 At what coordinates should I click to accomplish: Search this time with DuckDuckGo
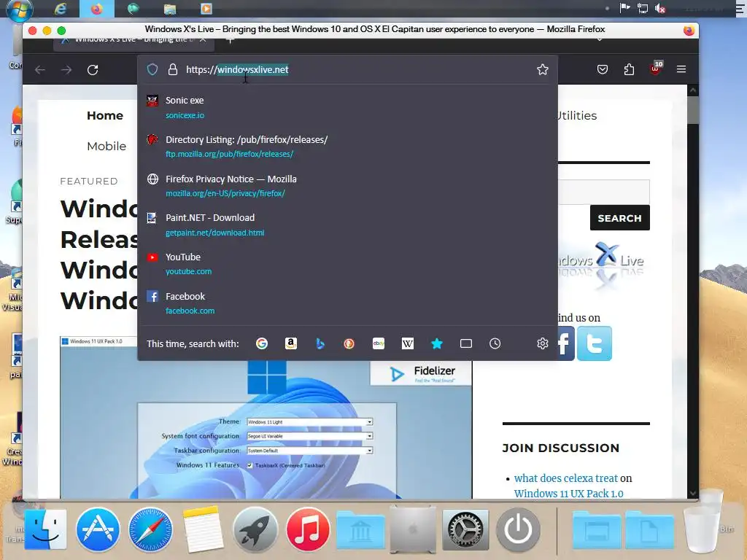click(x=349, y=343)
